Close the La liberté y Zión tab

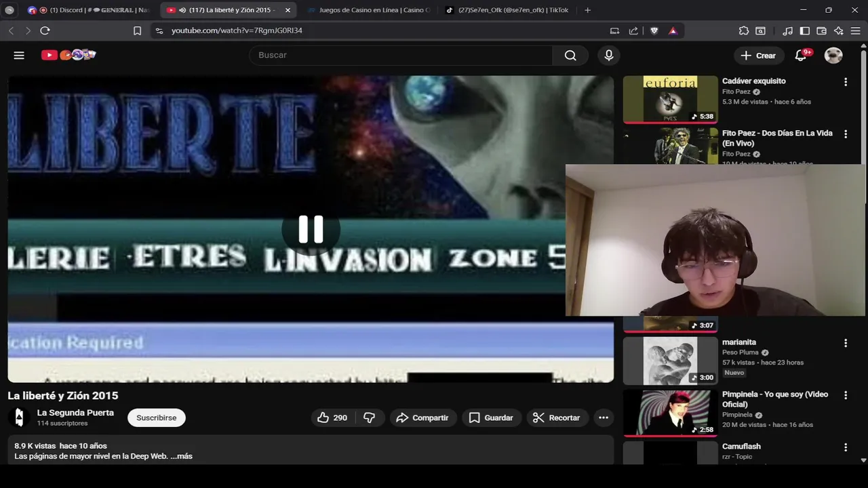click(288, 10)
